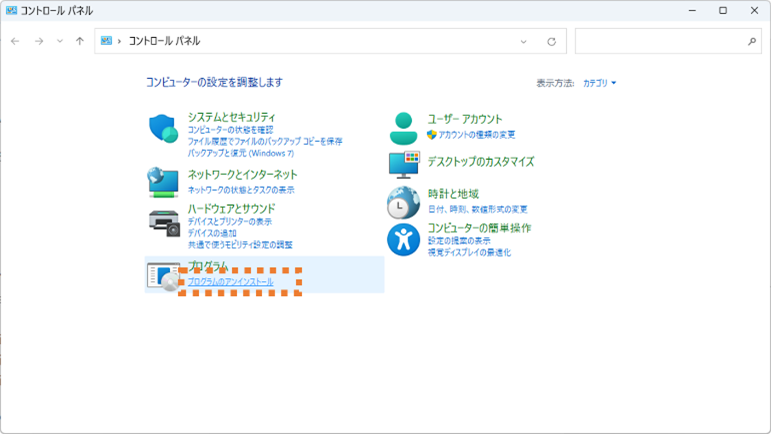Click the forward arrow navigation button
771x434 pixels.
[x=39, y=41]
